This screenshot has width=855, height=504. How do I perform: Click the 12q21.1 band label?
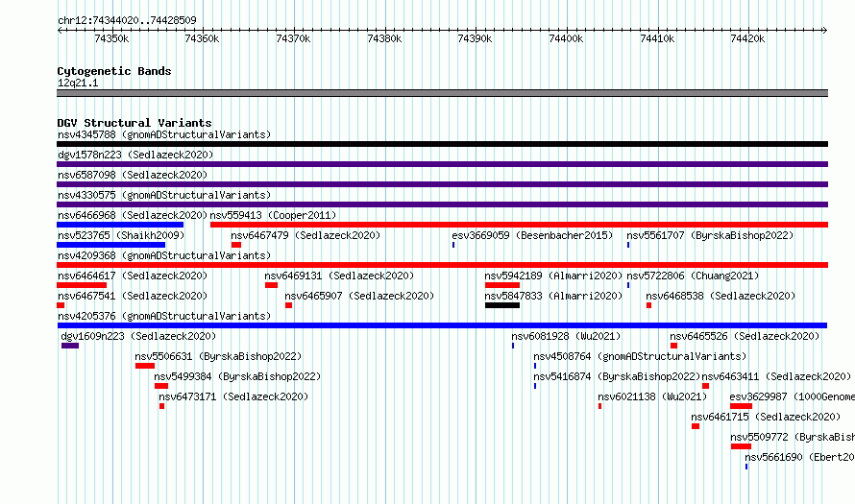tap(78, 83)
